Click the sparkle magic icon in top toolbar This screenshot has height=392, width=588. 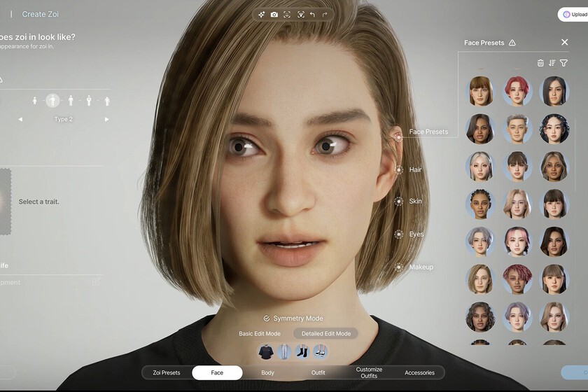[261, 15]
